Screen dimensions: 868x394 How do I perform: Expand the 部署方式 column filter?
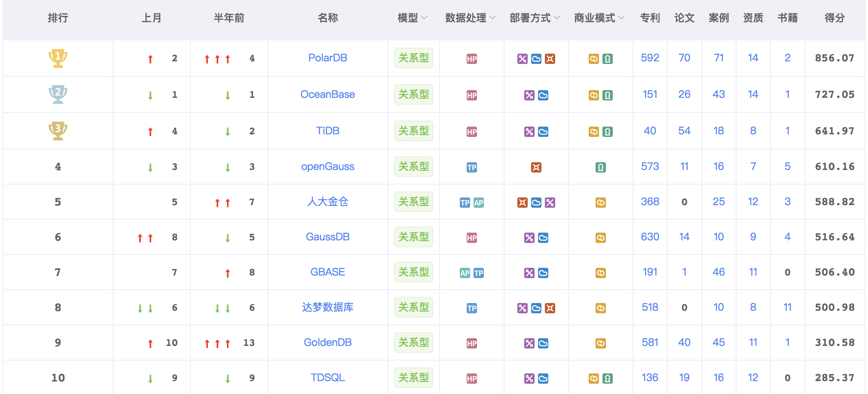tap(535, 18)
